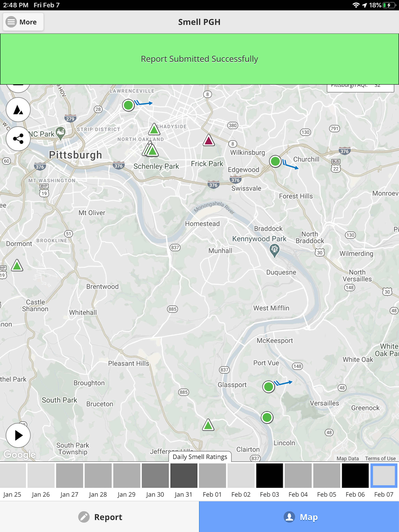
Task: Tap the Pittsburgh city label
Action: click(x=76, y=155)
